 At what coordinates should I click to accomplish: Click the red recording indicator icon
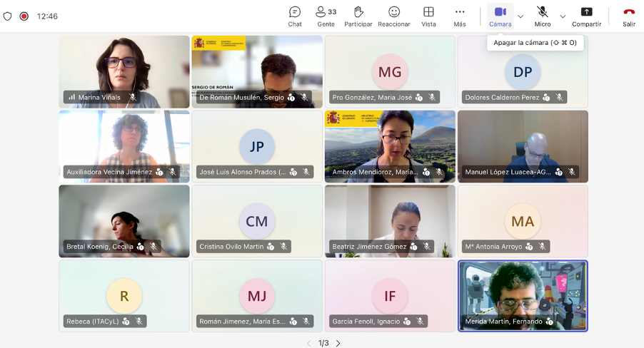tap(24, 16)
